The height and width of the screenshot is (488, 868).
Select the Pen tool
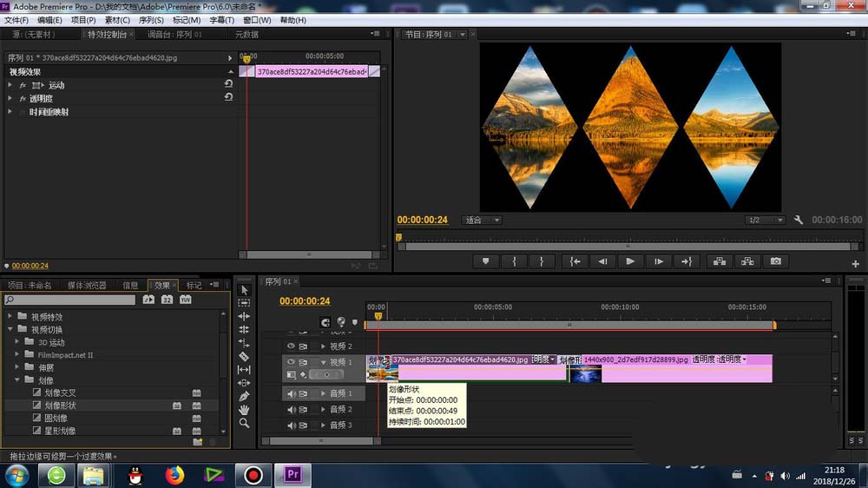[x=244, y=396]
